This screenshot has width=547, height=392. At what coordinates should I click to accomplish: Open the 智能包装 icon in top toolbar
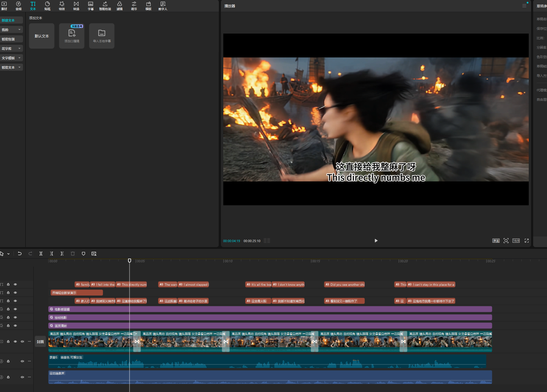(105, 6)
